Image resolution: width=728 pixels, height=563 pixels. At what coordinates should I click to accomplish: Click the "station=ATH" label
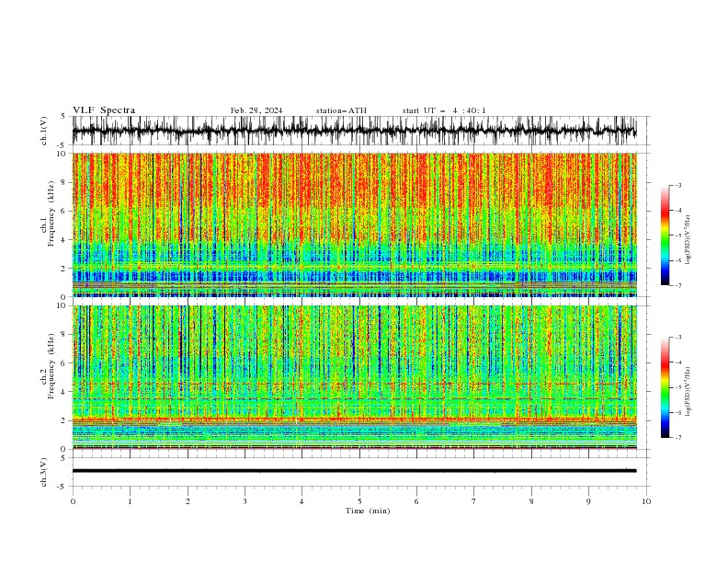[x=341, y=110]
